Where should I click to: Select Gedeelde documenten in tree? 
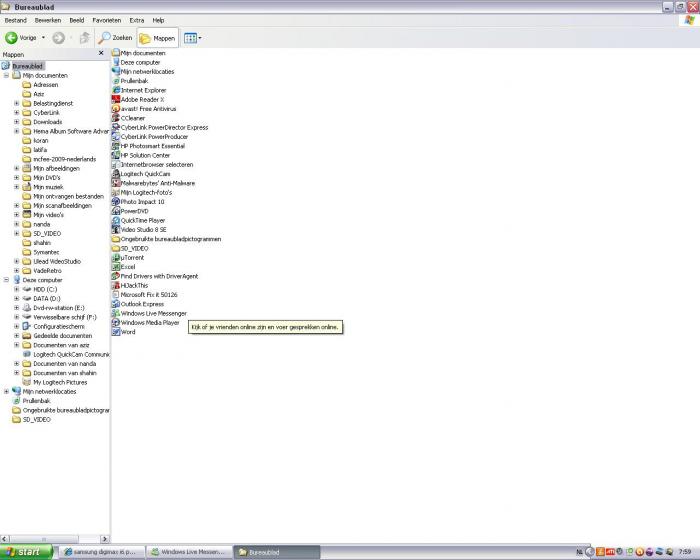[x=57, y=336]
